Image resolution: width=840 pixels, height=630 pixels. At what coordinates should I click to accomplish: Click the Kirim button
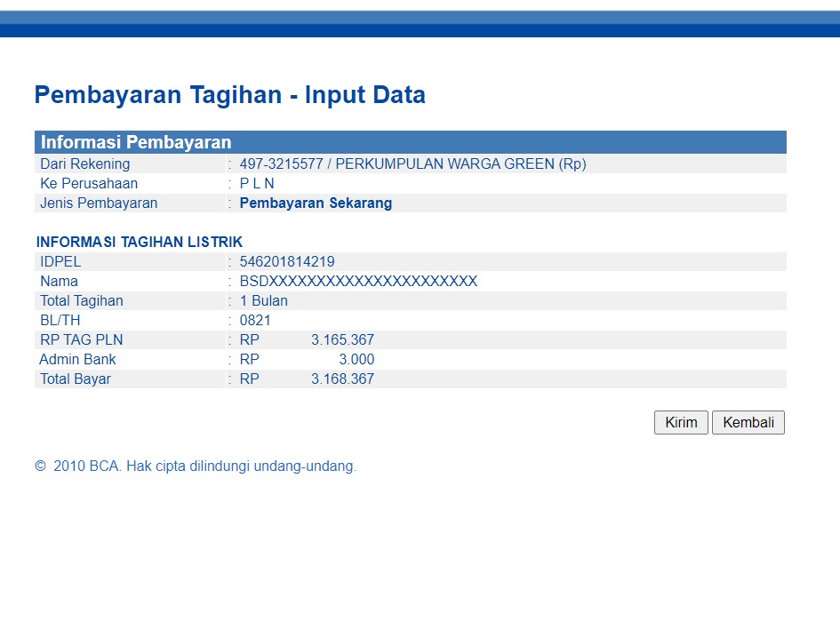681,423
